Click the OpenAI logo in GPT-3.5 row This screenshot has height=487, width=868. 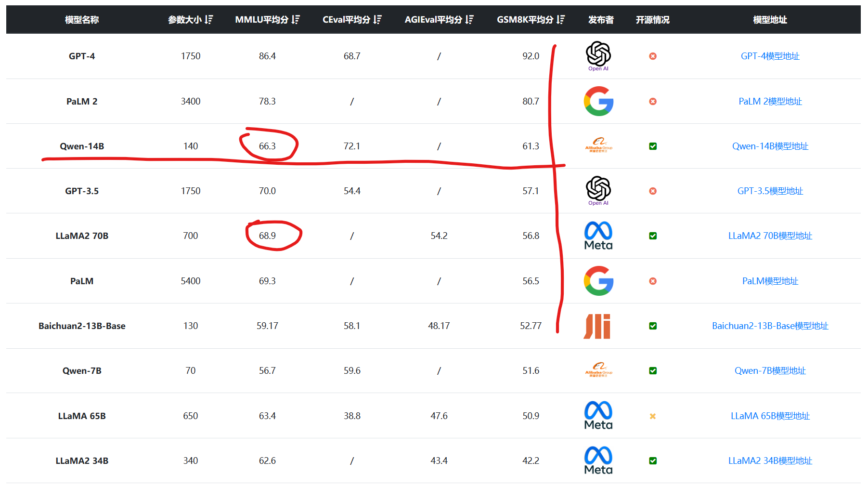tap(598, 191)
